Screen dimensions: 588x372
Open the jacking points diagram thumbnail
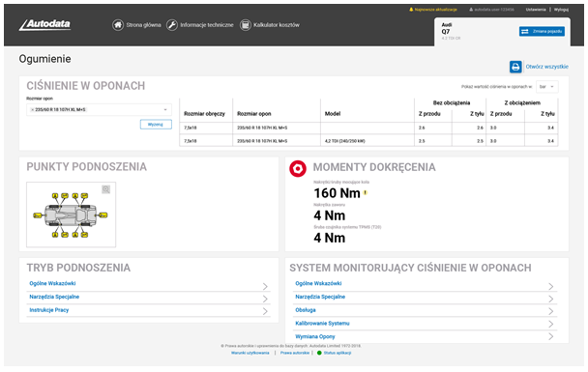click(71, 215)
